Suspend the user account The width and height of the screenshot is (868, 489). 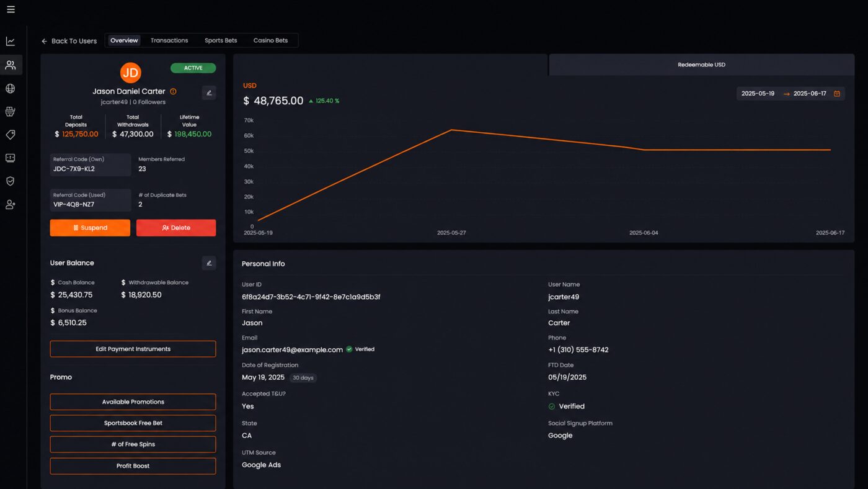point(90,228)
